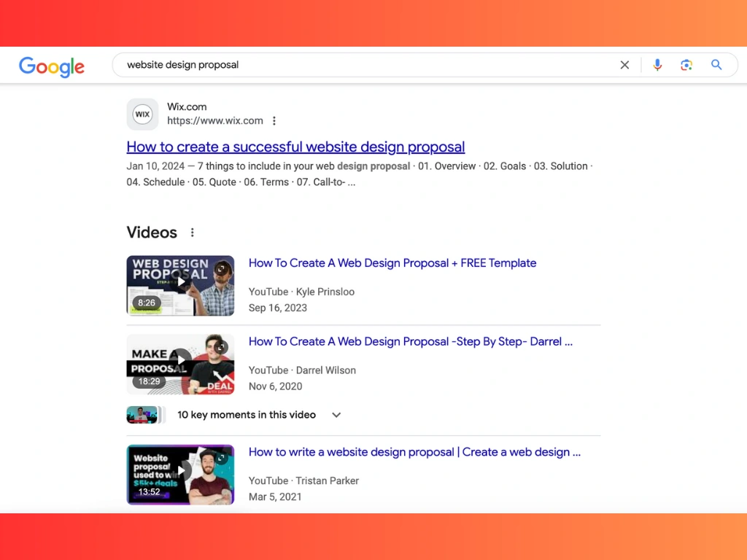747x560 pixels.
Task: Click the "10 key moments in this video" label
Action: point(247,415)
